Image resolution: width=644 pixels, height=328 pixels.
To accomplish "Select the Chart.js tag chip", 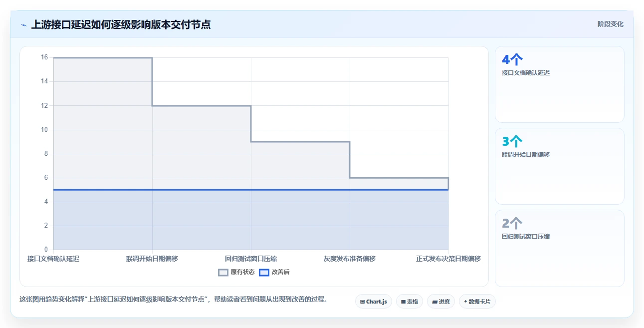I will point(374,302).
